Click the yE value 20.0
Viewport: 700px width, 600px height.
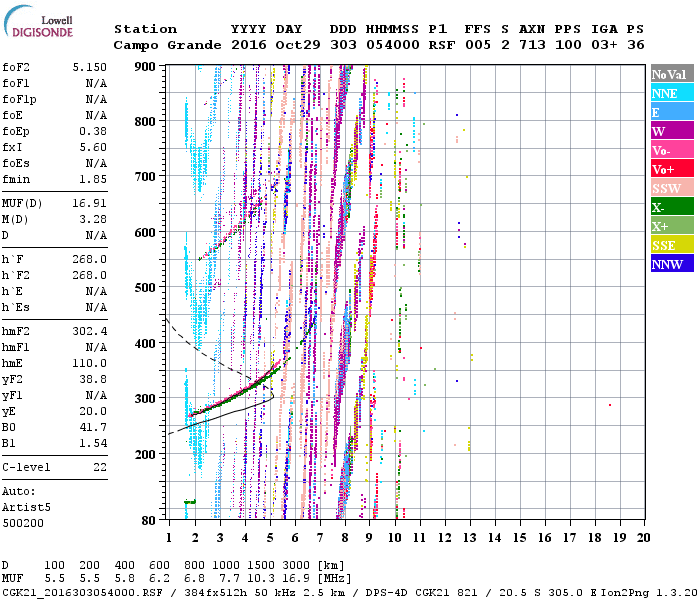point(93,411)
